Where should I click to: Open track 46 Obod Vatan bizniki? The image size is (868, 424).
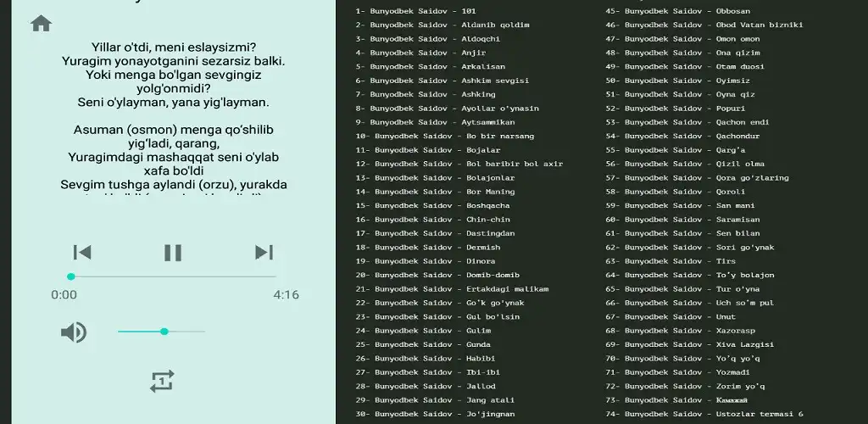click(x=704, y=25)
